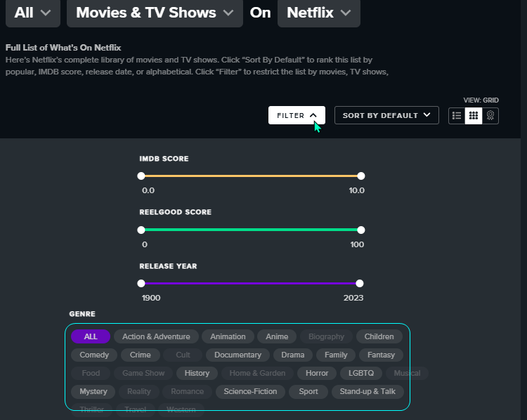The height and width of the screenshot is (420, 527).
Task: Switch to list view icon
Action: point(457,116)
